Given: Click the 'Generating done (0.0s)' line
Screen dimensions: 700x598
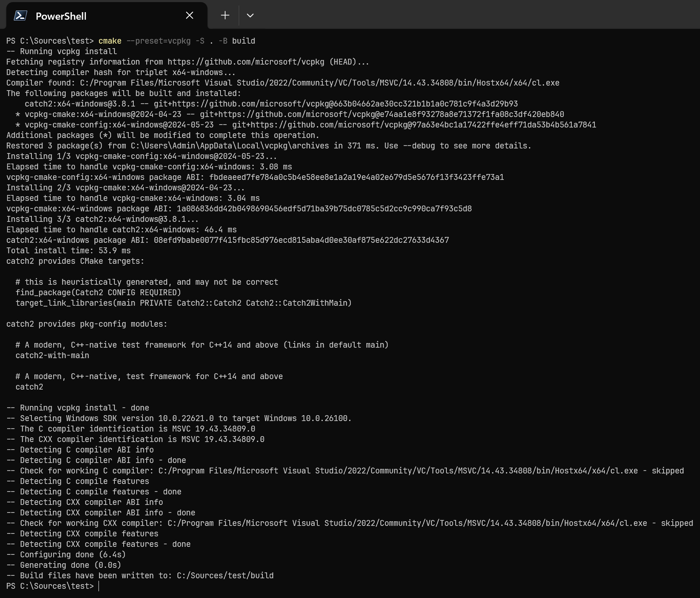Looking at the screenshot, I should coord(64,565).
